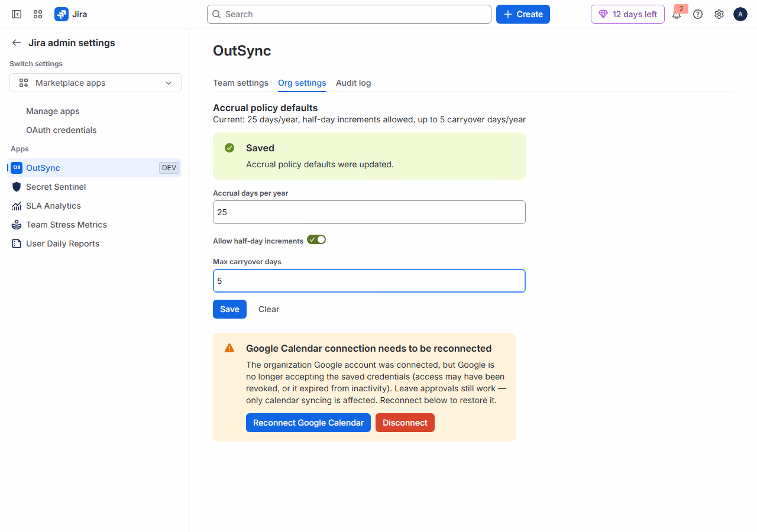Click the User Daily Reports icon
Viewport: 757px width, 532px height.
[17, 244]
